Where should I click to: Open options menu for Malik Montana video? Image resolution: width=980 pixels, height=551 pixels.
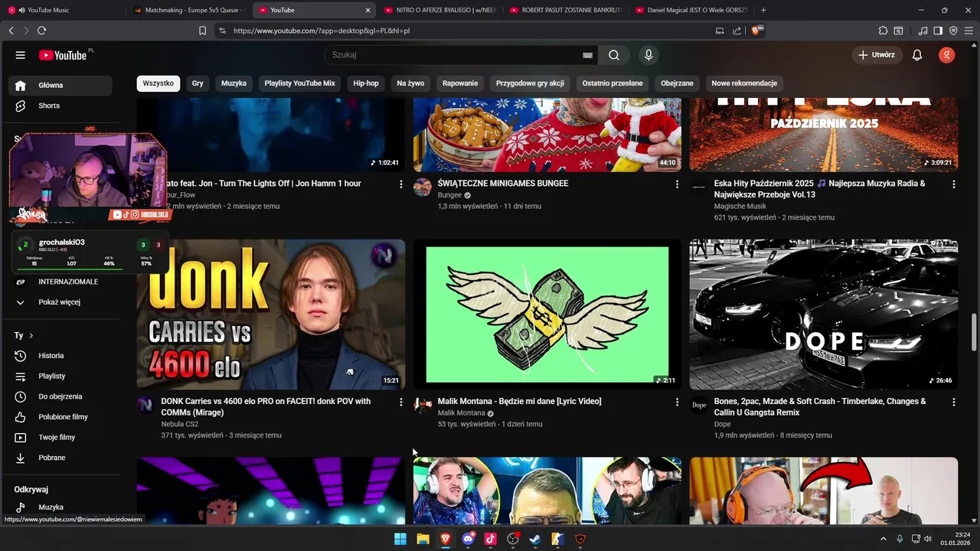(677, 402)
